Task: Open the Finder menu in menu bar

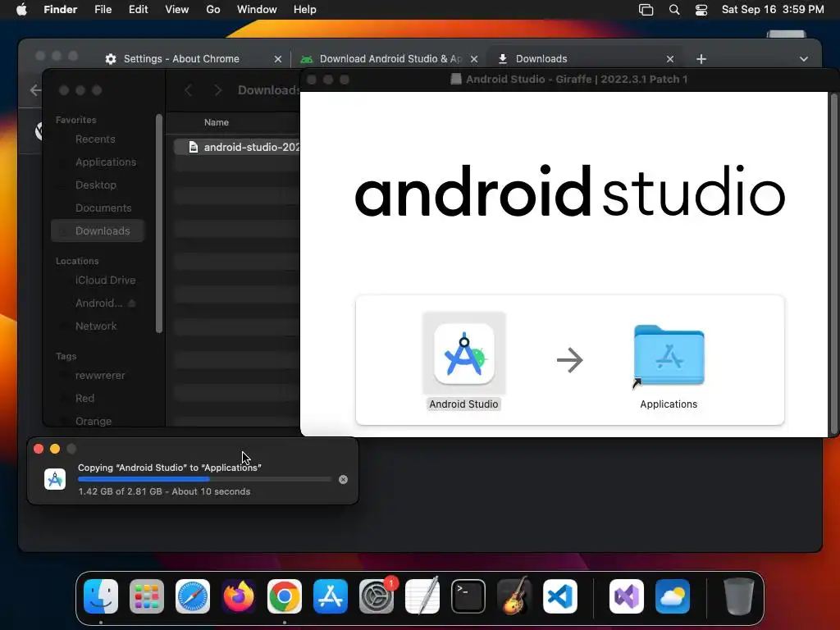Action: [60, 10]
